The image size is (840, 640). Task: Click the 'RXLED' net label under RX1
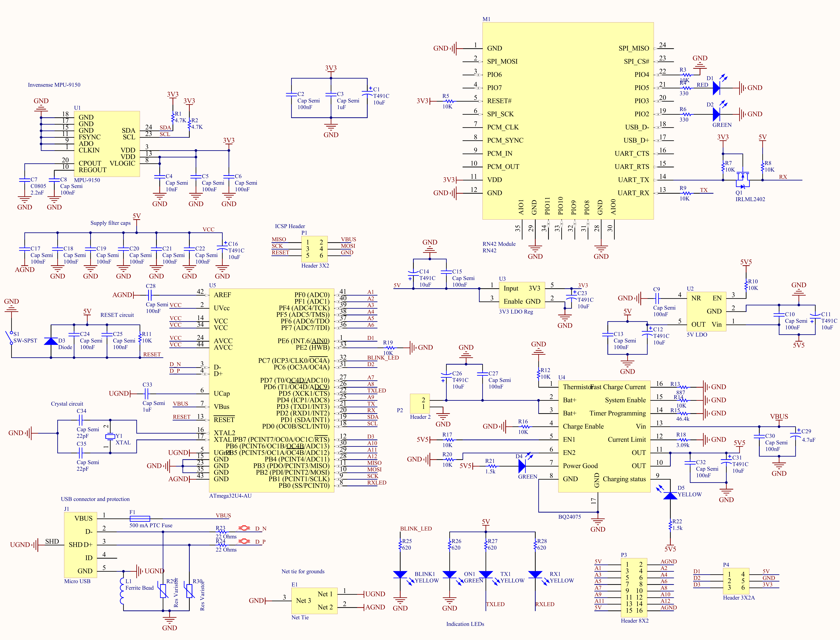point(545,604)
